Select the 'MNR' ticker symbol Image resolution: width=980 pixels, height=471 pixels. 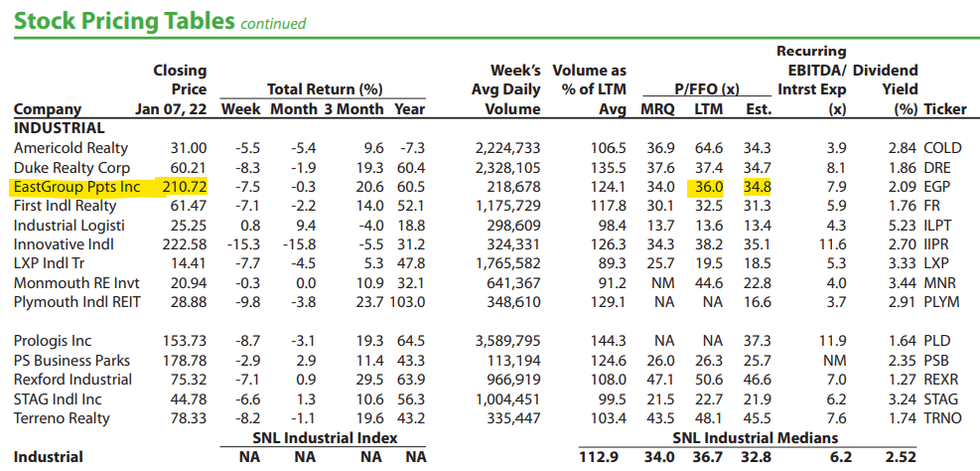(x=938, y=283)
